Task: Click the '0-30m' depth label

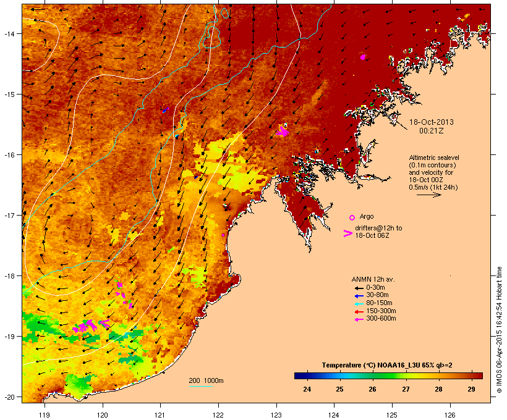Action: tap(375, 288)
